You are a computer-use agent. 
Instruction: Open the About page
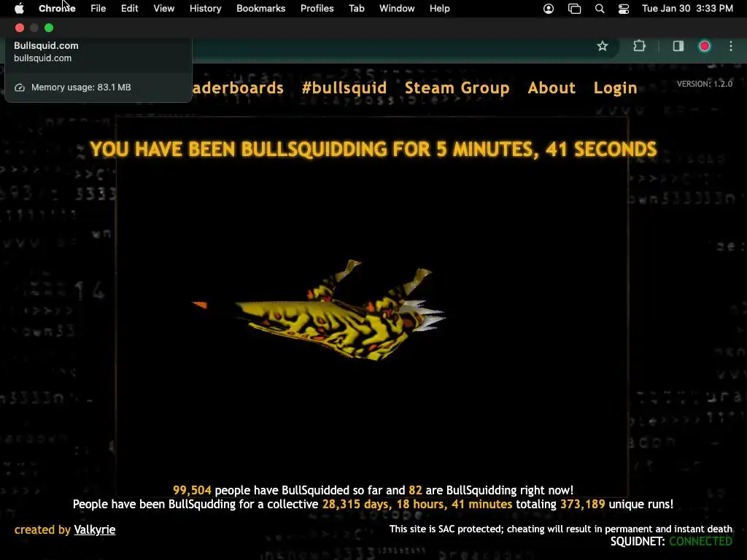pos(551,87)
